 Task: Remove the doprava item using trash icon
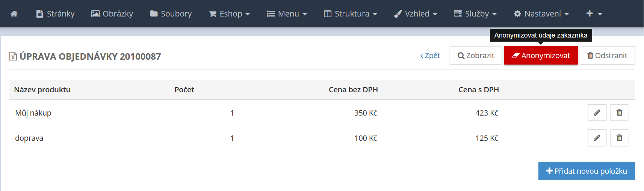pos(619,138)
